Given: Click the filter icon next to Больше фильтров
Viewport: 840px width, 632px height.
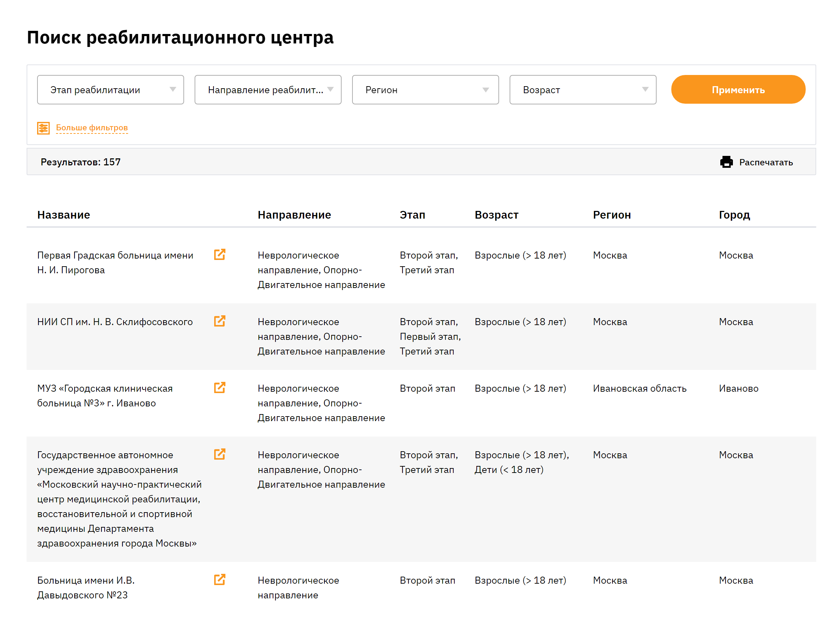Looking at the screenshot, I should pyautogui.click(x=43, y=128).
